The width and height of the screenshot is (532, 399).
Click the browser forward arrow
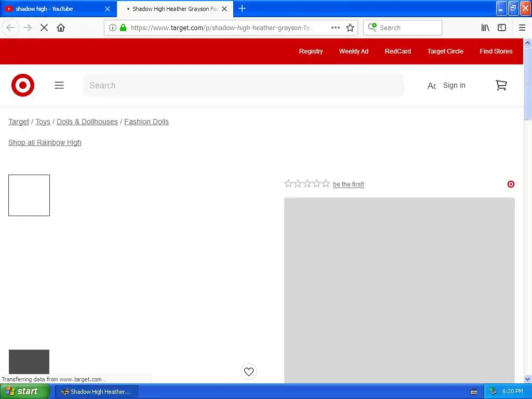28,28
